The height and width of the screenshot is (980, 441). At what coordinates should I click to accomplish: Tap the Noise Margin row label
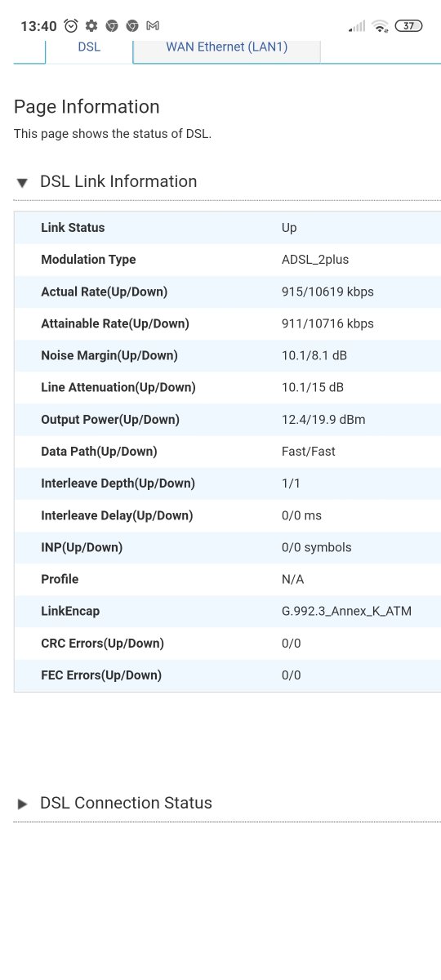[109, 355]
